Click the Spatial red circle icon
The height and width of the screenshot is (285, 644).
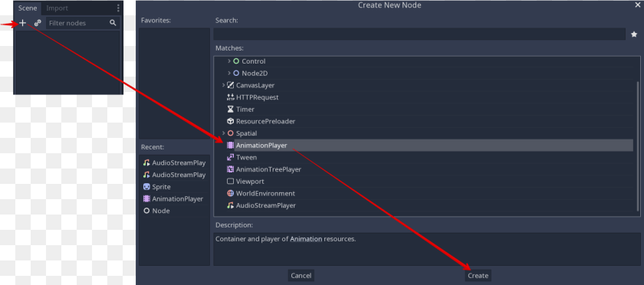pyautogui.click(x=231, y=133)
